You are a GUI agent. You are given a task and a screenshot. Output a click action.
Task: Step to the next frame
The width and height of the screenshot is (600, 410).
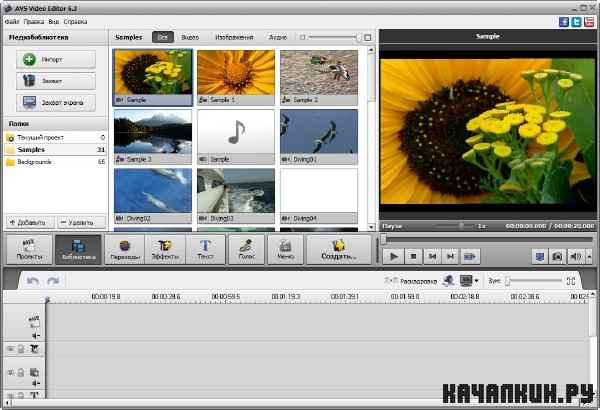(x=451, y=256)
